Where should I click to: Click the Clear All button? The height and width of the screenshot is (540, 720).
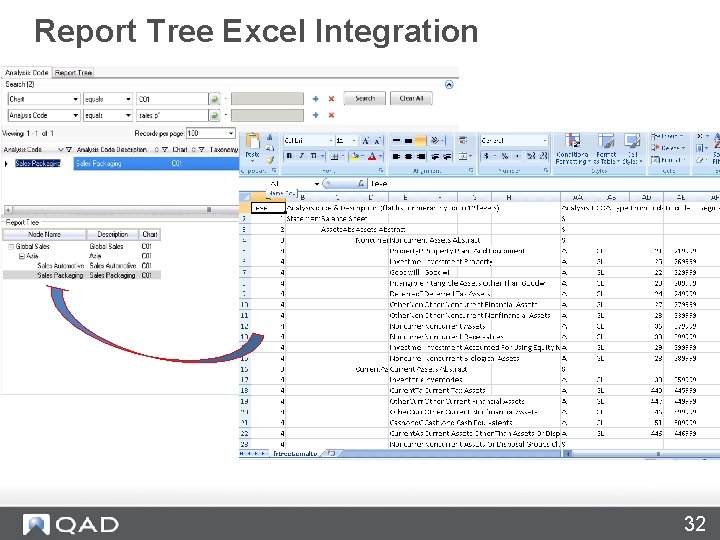point(411,98)
